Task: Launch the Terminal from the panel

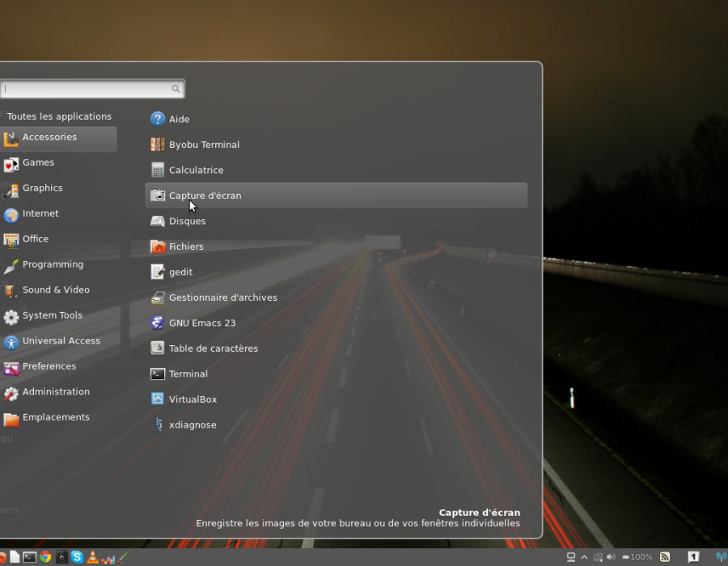Action: 30,557
